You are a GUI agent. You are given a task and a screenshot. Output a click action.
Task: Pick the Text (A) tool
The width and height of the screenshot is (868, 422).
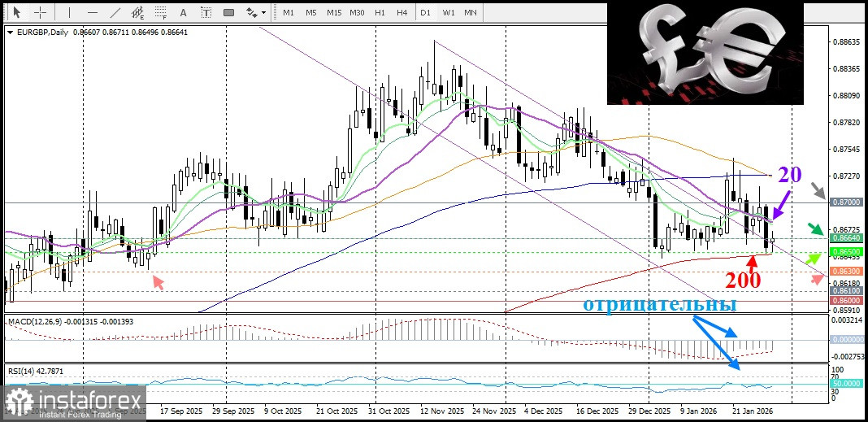point(183,11)
